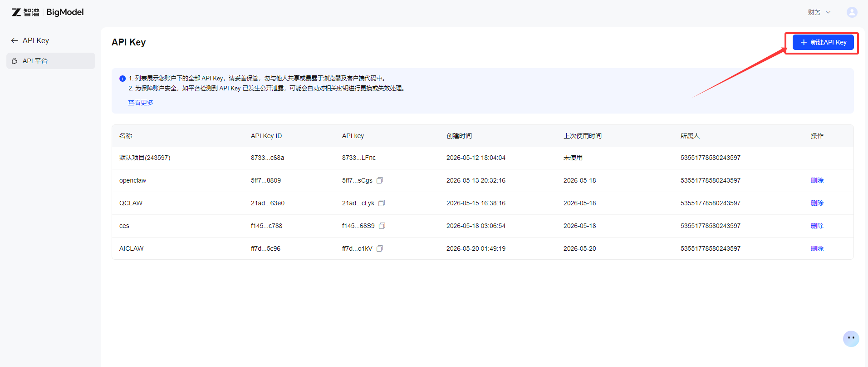868x367 pixels.
Task: Click API Key ID f145...c788
Action: coord(266,226)
